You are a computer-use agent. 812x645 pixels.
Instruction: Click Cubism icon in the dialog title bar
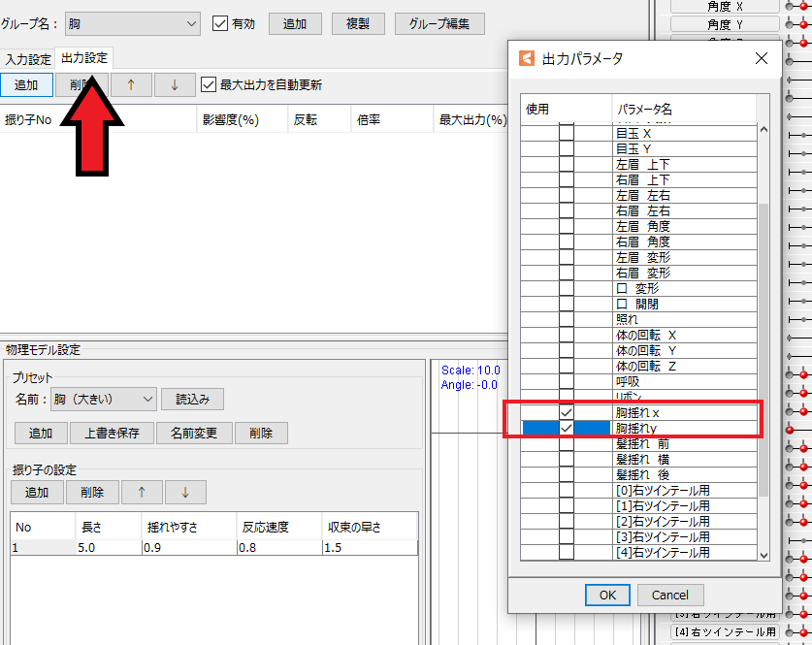(x=527, y=58)
